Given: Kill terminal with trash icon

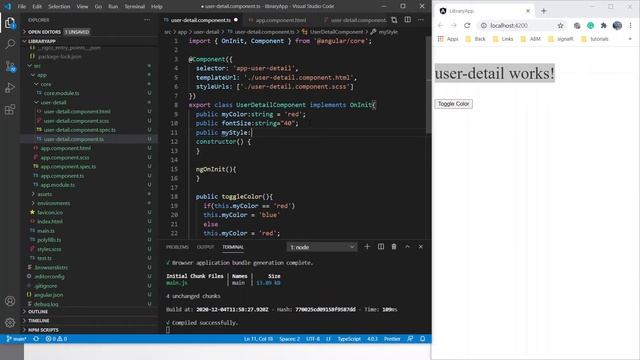Looking at the screenshot, I should pos(394,247).
